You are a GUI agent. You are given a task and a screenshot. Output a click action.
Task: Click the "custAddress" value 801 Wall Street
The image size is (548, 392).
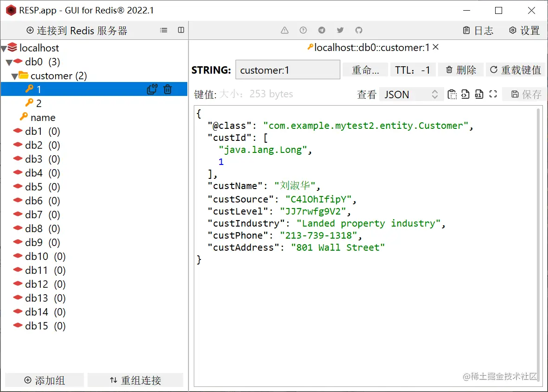coord(338,247)
